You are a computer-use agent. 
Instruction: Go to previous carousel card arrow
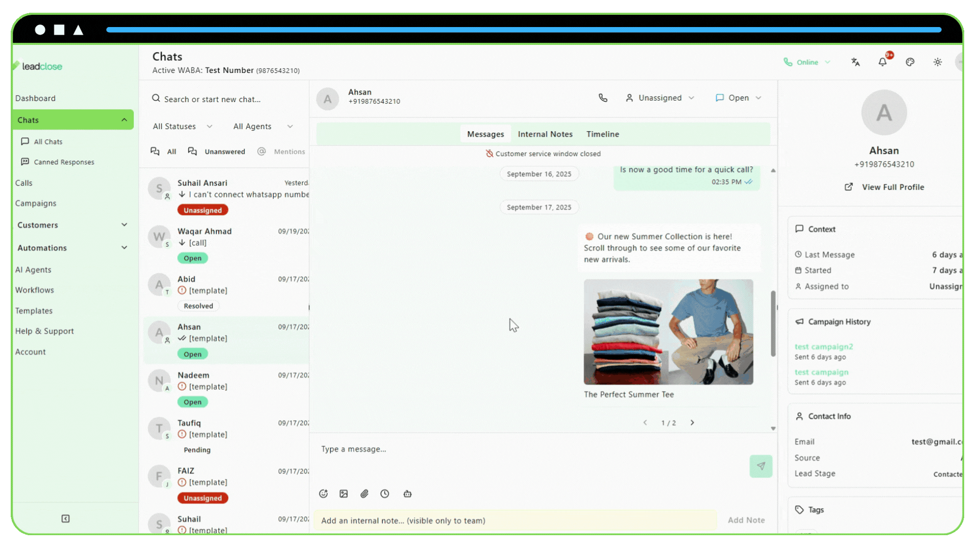pyautogui.click(x=645, y=422)
